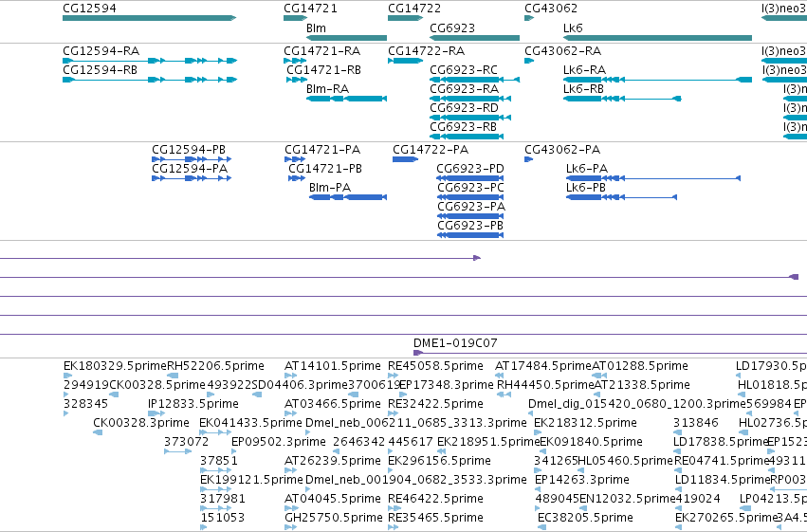Select the CG14722 gene arrow
The width and height of the screenshot is (807, 532).
point(406,18)
